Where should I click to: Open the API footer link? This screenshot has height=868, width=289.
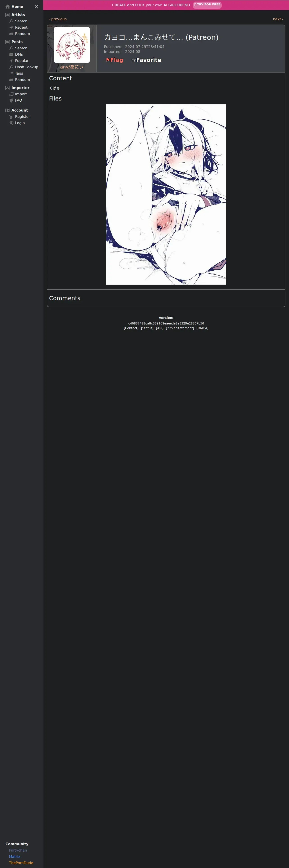[160, 328]
